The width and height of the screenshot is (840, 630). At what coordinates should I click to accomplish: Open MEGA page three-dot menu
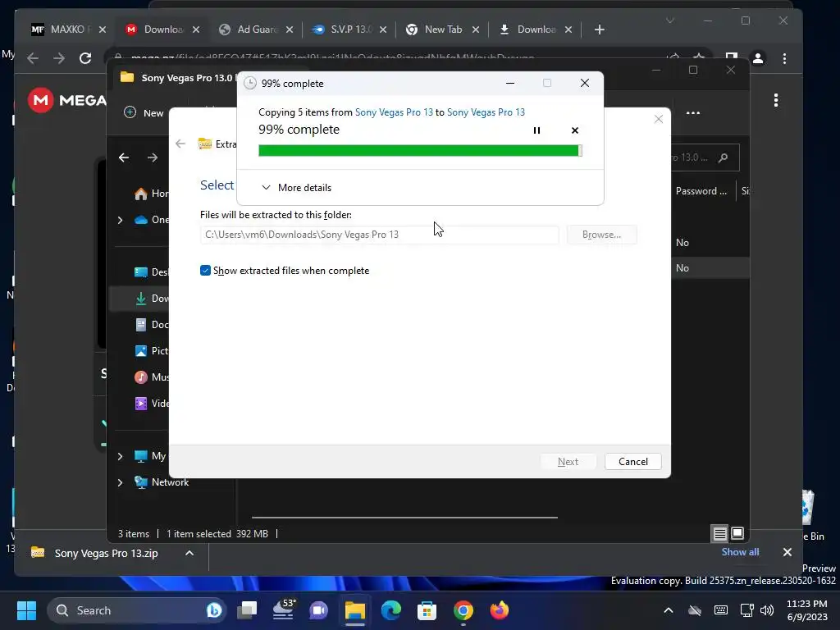click(776, 100)
